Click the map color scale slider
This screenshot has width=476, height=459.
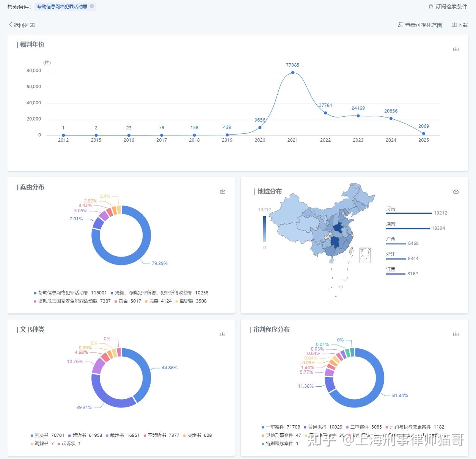(264, 229)
